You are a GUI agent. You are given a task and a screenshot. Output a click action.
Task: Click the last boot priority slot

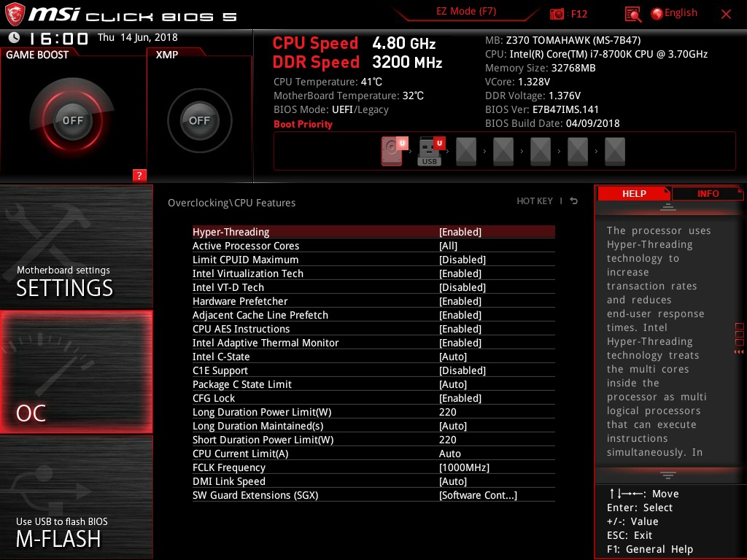[614, 151]
